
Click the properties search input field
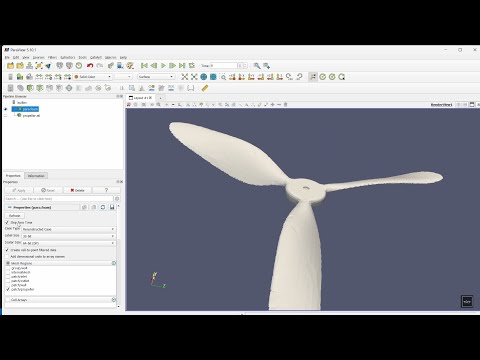59,199
